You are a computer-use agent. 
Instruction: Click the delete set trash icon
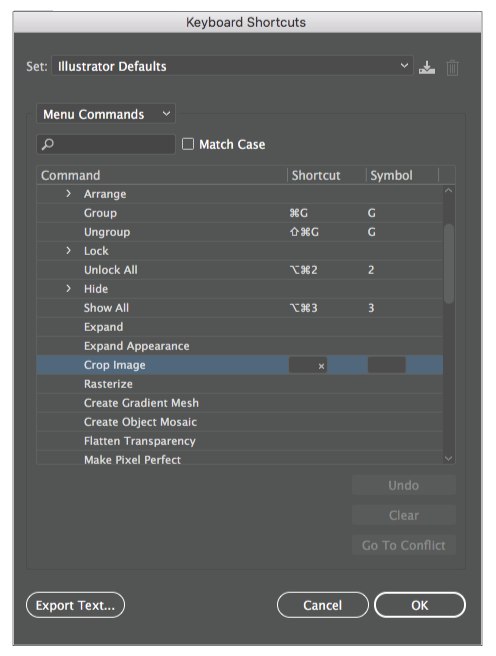tap(452, 67)
